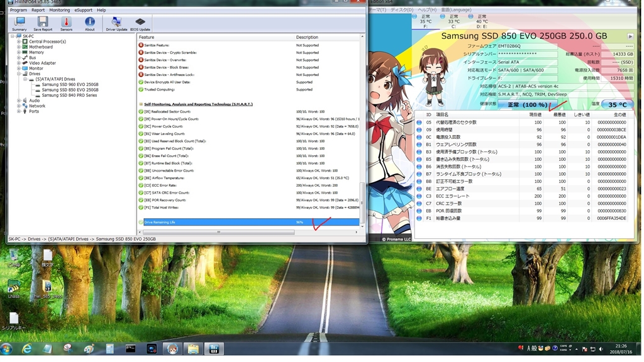Select the D: E: drive 40 °C status orb
The width and height of the screenshot is (644, 362).
(x=470, y=16)
